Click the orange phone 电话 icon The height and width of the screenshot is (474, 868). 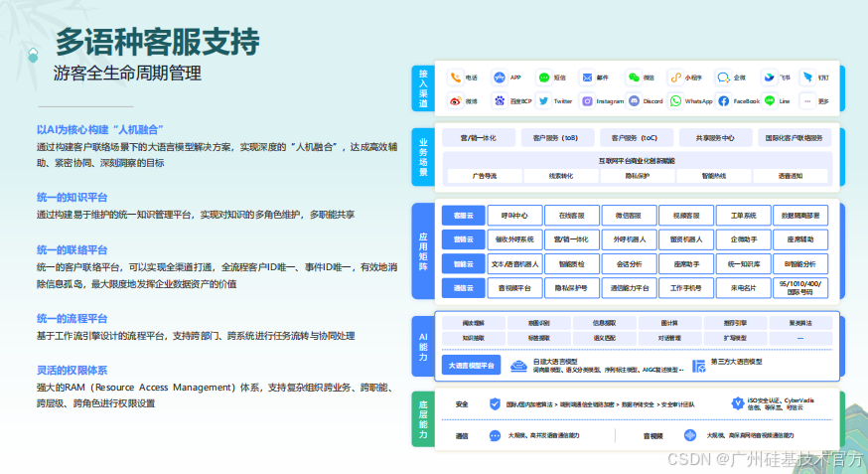(x=455, y=78)
